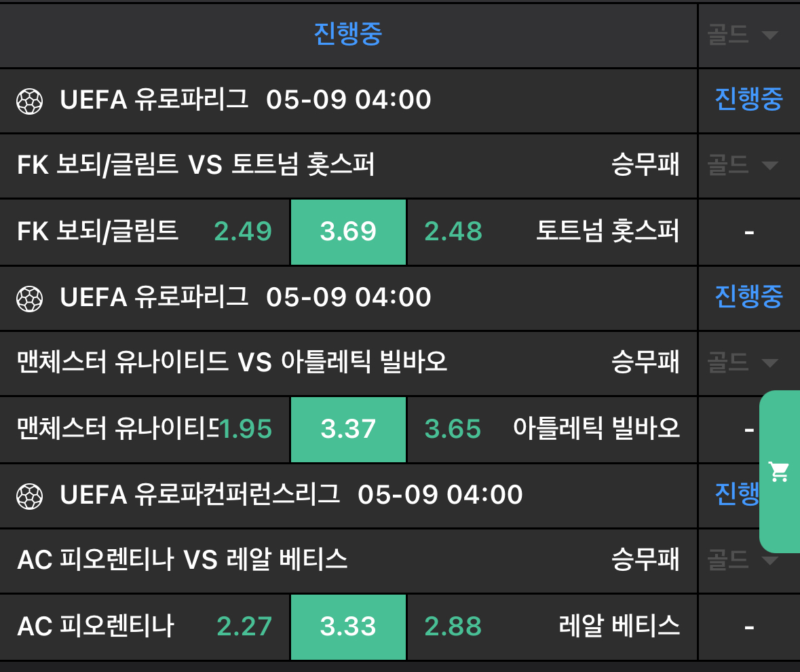The height and width of the screenshot is (672, 800).
Task: Bet on 토트넘 홋스퍼 win at 2.48
Action: pos(453,232)
